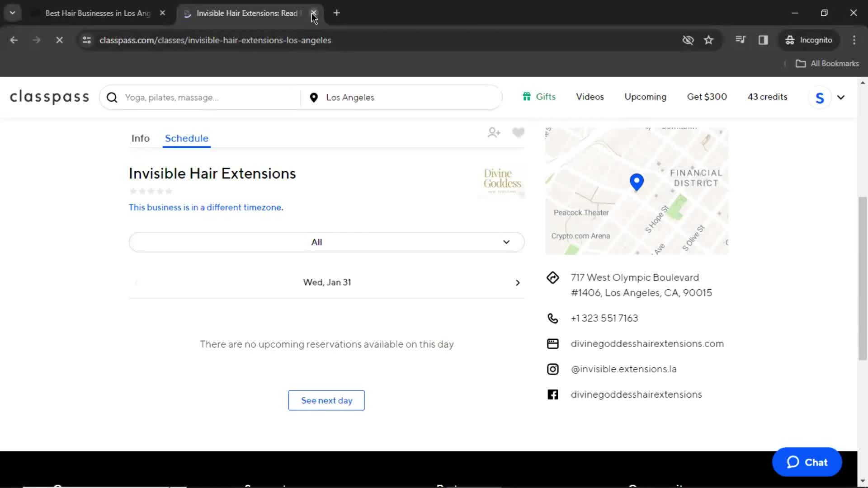Click the address bar URL

coord(215,40)
